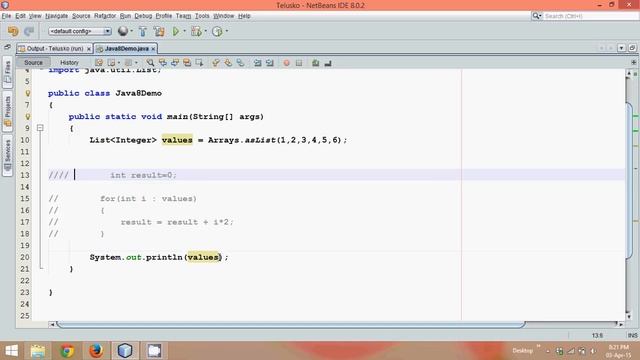
Task: Open the dropdown arrow beside the globe icon
Action: (x=131, y=31)
